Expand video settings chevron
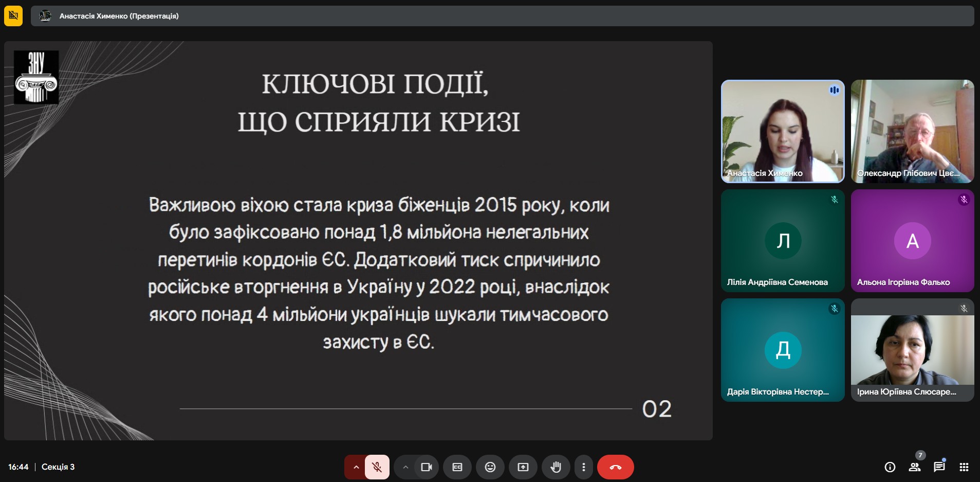The width and height of the screenshot is (980, 482). coord(405,467)
